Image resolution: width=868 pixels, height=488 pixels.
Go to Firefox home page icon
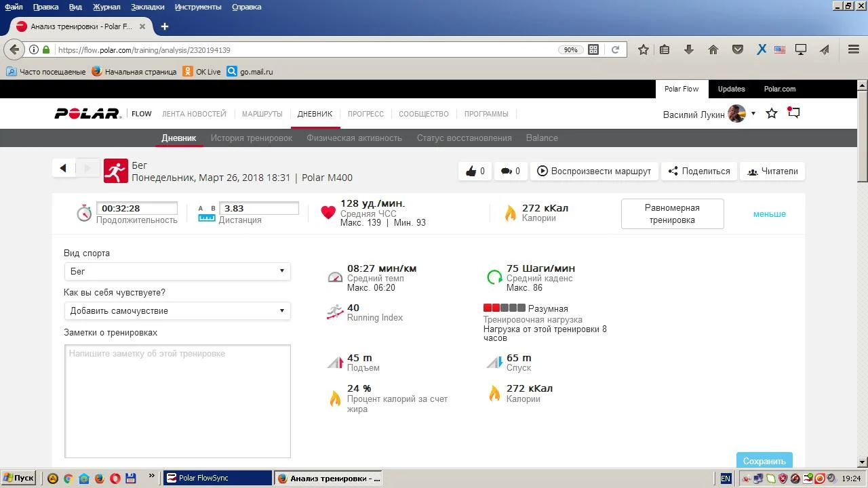[x=713, y=49]
